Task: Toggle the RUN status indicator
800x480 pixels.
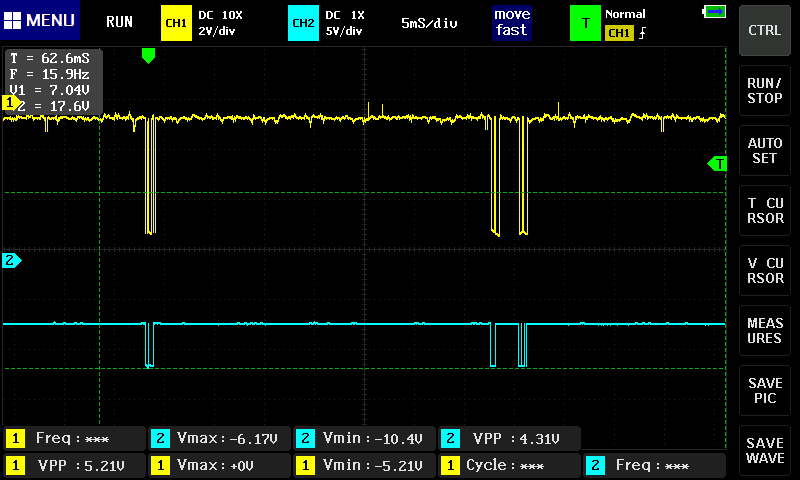Action: pyautogui.click(x=119, y=22)
